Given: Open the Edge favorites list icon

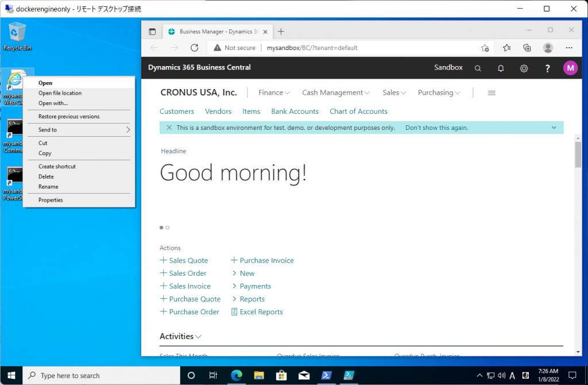Looking at the screenshot, I should coord(506,48).
